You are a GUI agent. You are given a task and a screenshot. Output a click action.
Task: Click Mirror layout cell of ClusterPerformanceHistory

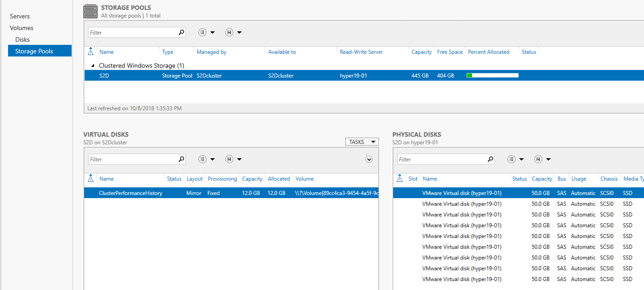point(194,193)
